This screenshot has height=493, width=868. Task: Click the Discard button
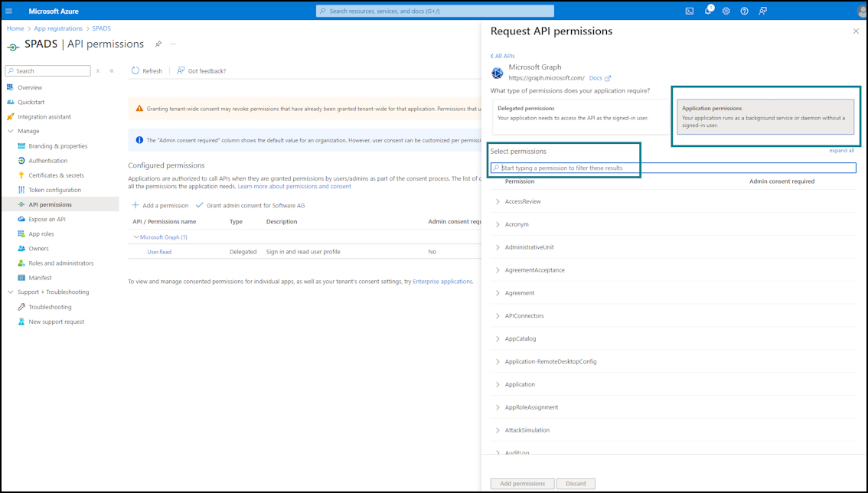pyautogui.click(x=576, y=484)
